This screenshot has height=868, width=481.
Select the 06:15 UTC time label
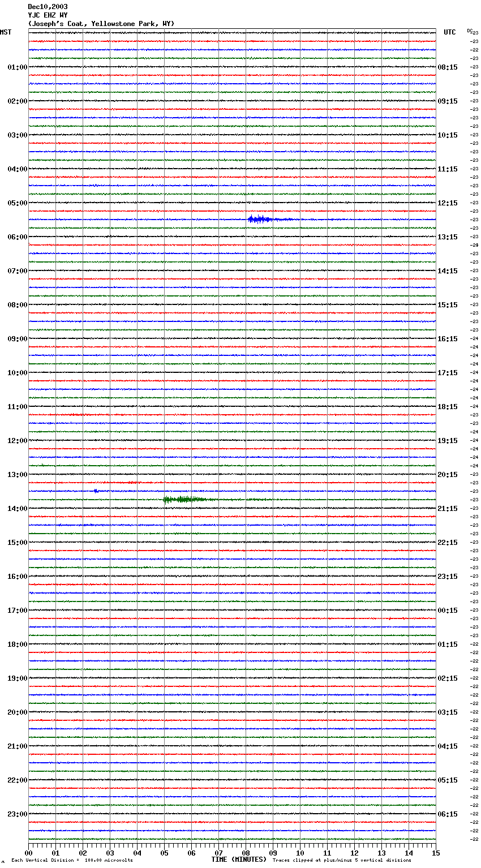(x=448, y=814)
